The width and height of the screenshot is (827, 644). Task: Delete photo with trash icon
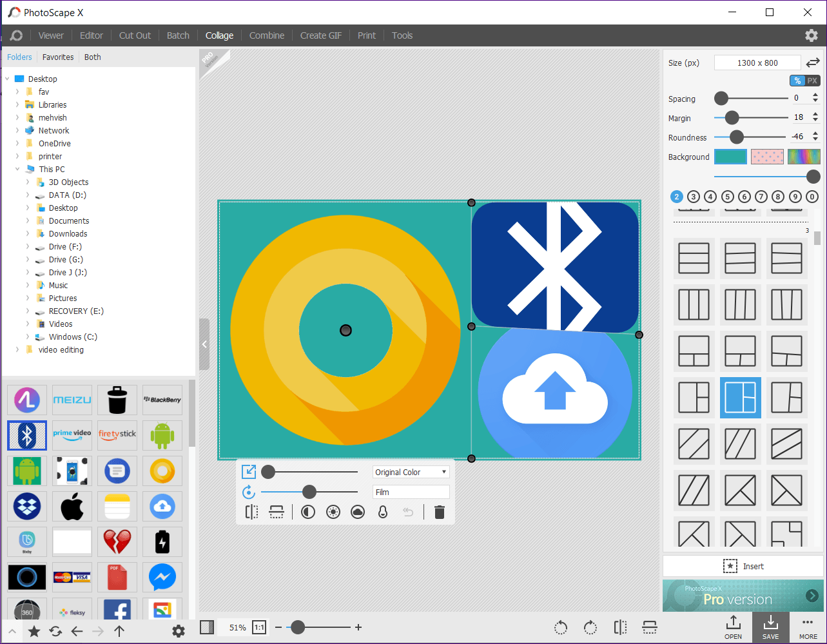click(440, 512)
